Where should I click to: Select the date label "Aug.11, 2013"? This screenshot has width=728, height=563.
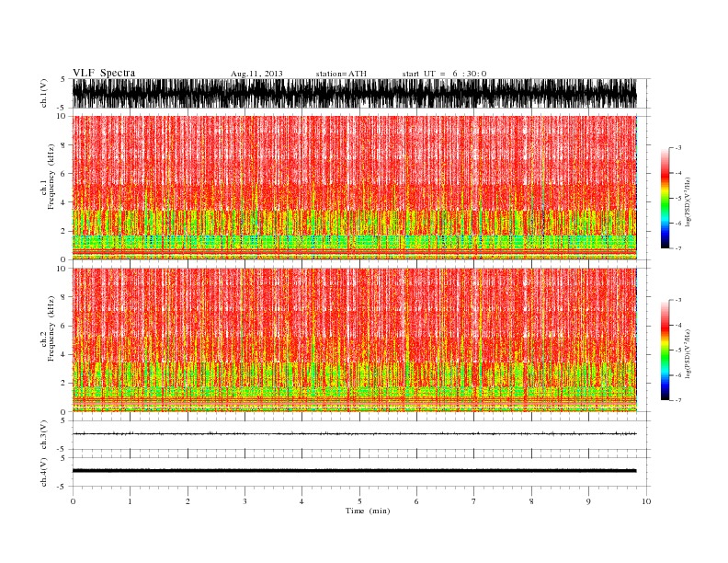click(x=256, y=74)
